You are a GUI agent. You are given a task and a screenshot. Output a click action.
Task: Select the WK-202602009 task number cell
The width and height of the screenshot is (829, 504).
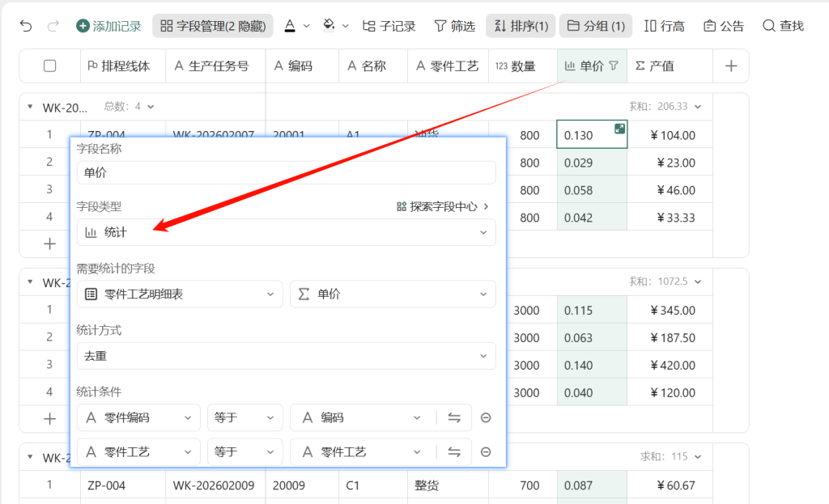click(x=215, y=485)
